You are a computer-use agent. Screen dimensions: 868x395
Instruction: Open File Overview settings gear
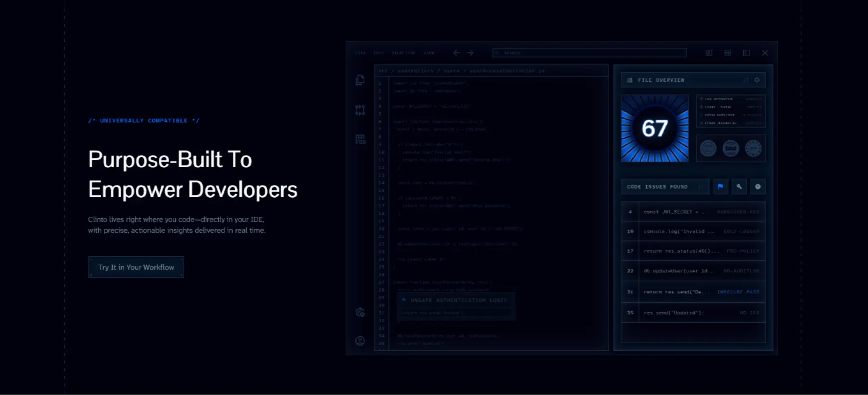[x=757, y=80]
